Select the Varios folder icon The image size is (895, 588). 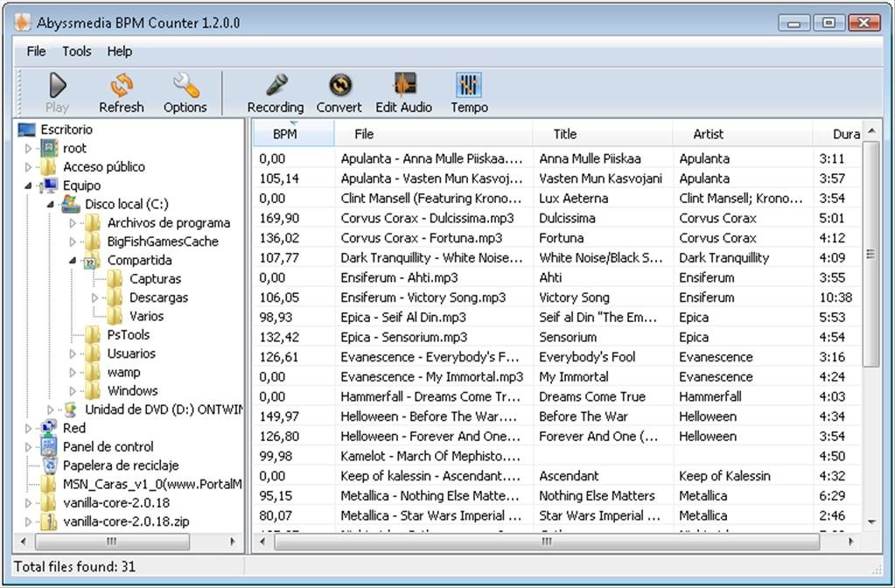click(114, 316)
